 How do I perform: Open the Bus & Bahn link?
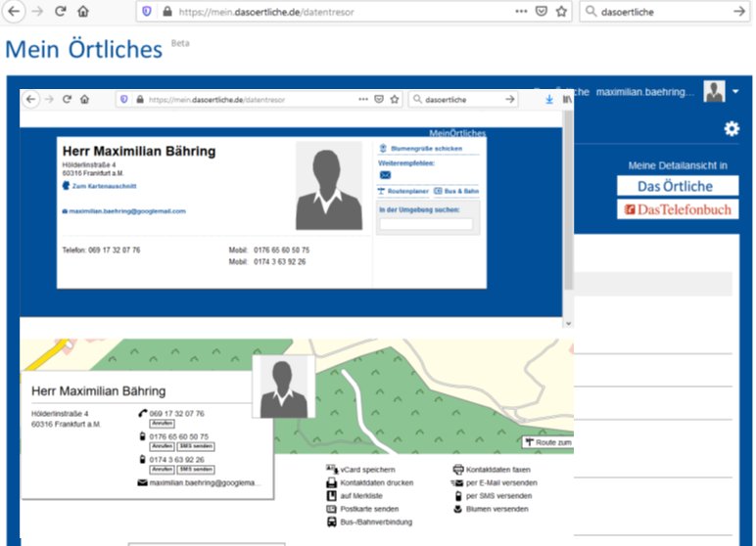(456, 191)
